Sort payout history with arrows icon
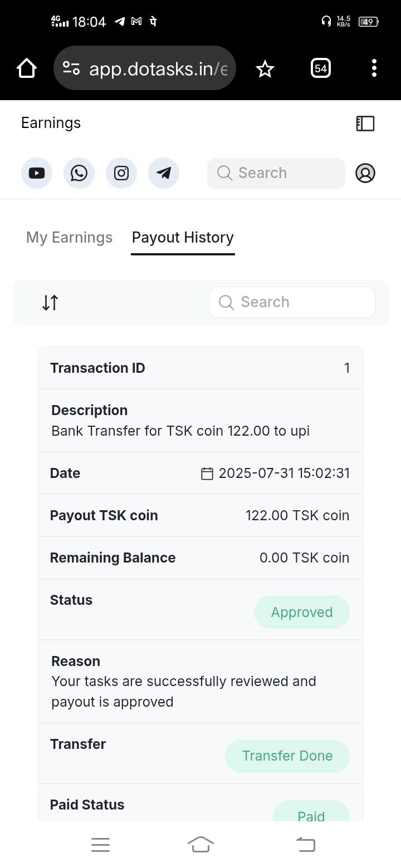 (50, 303)
